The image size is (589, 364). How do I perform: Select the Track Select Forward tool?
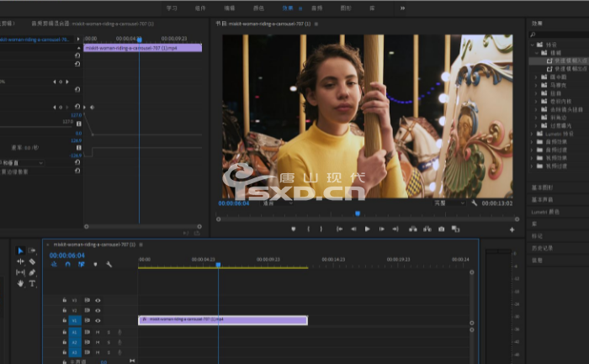point(32,251)
